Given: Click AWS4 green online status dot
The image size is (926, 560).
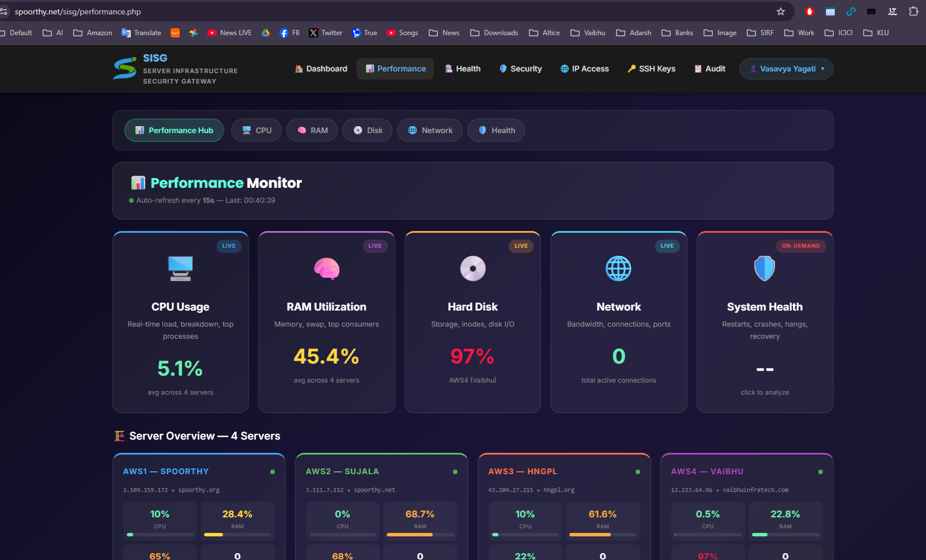Looking at the screenshot, I should tap(821, 472).
